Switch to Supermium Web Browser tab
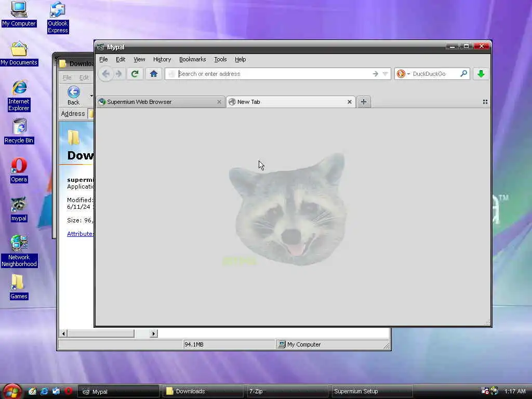This screenshot has height=399, width=532. 161,102
